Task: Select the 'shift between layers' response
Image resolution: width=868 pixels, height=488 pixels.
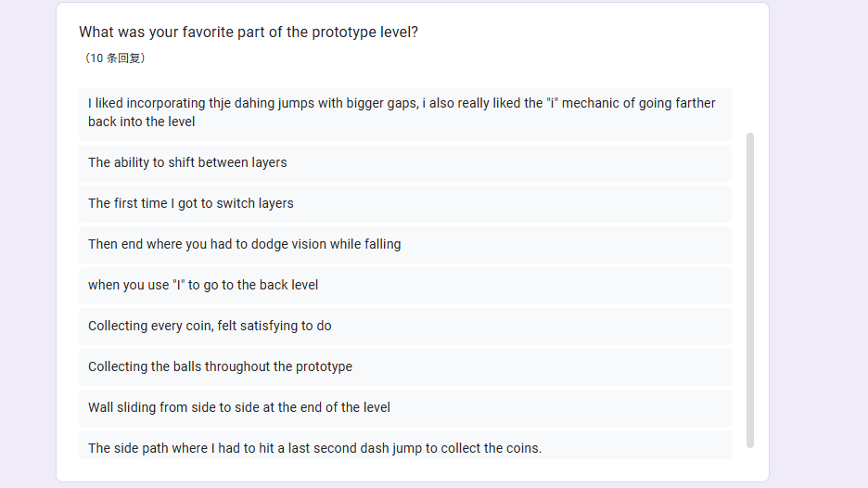Action: (x=187, y=162)
